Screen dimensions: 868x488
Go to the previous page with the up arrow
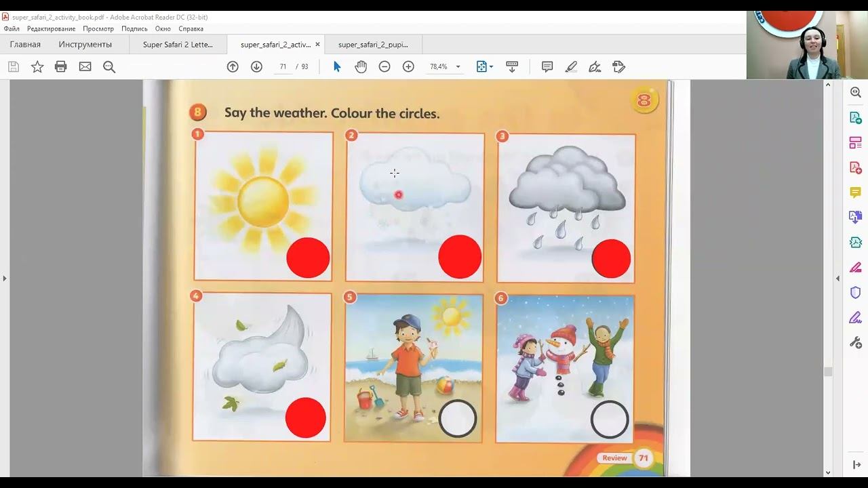click(x=233, y=66)
